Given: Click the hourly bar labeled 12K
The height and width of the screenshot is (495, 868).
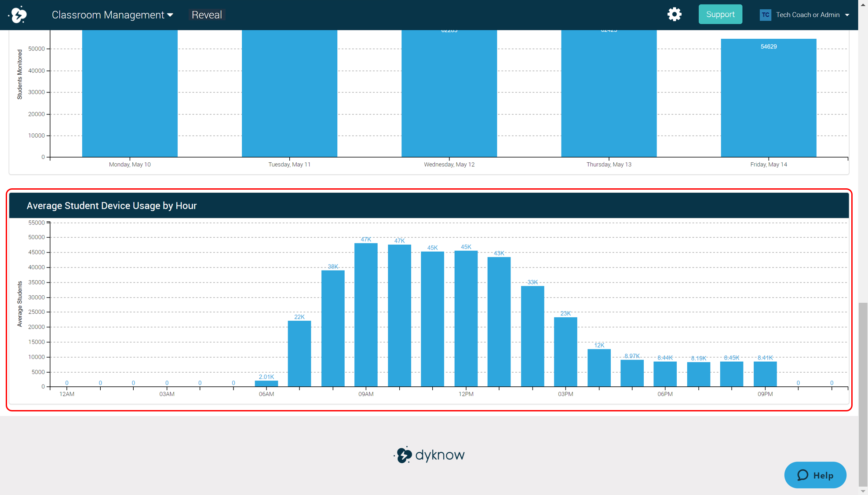Looking at the screenshot, I should click(x=599, y=368).
